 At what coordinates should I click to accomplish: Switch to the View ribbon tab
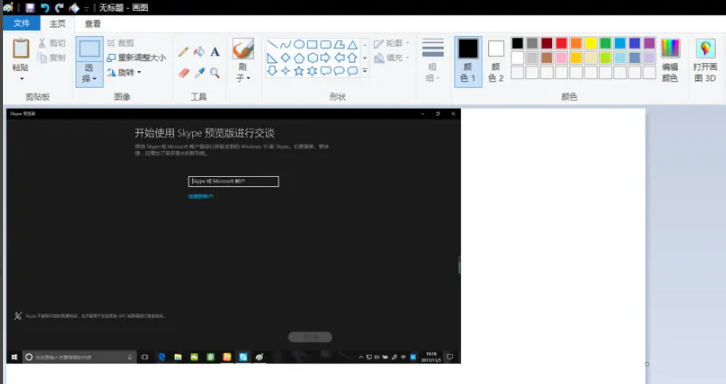pos(93,24)
